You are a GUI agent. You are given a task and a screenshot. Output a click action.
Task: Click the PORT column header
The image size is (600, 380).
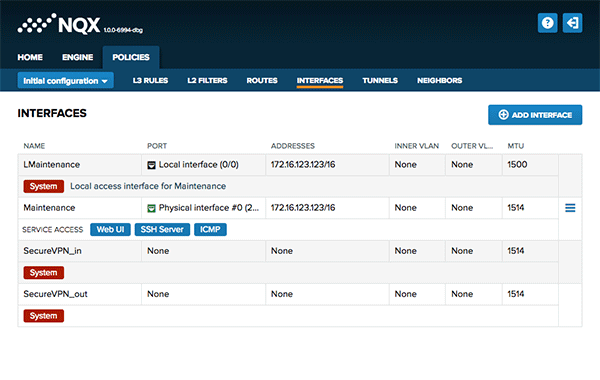pos(157,146)
